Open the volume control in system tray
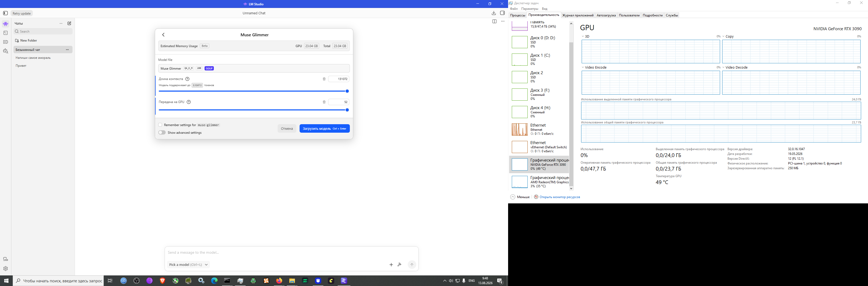The height and width of the screenshot is (286, 868). click(451, 281)
